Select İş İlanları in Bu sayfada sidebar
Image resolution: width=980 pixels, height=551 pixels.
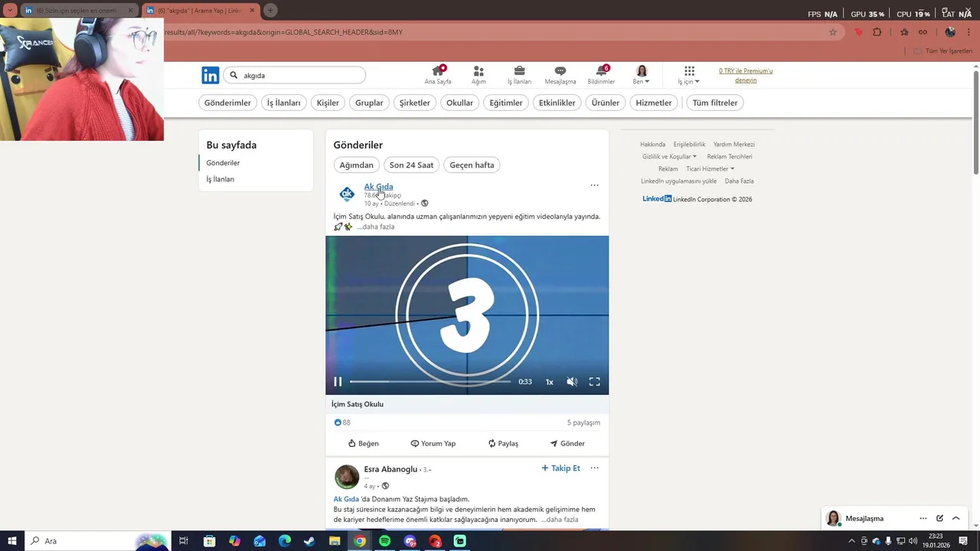(x=220, y=179)
